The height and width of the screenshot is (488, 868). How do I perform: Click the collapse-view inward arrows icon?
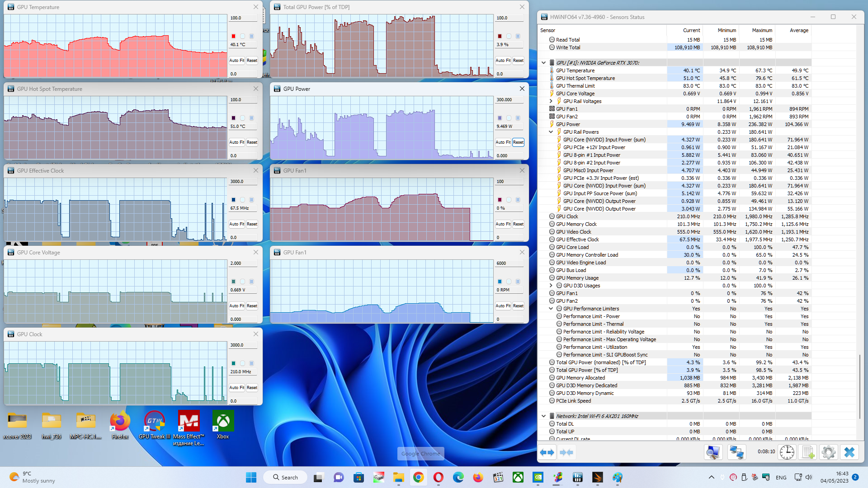point(566,452)
